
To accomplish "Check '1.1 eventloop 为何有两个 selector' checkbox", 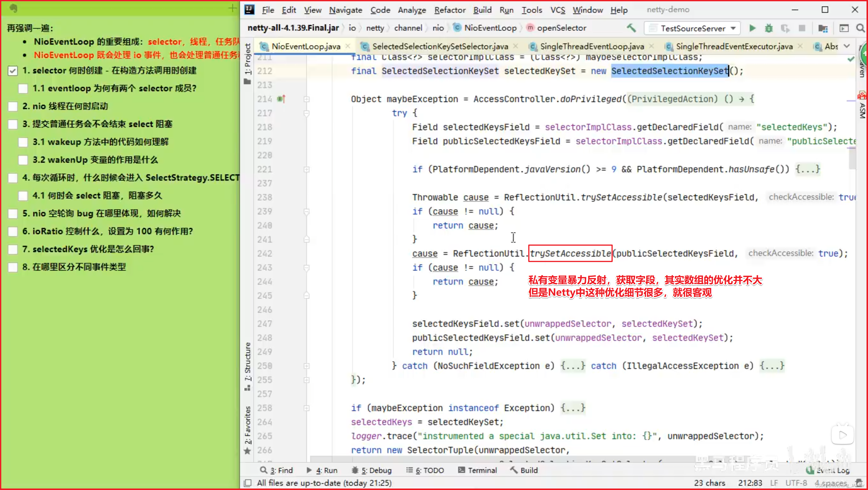I will [x=23, y=89].
